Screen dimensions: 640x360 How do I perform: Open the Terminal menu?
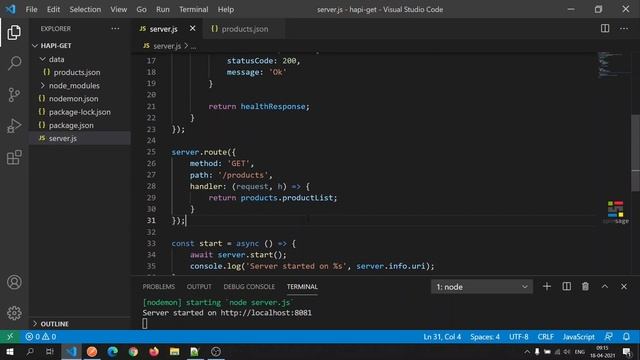click(x=193, y=9)
